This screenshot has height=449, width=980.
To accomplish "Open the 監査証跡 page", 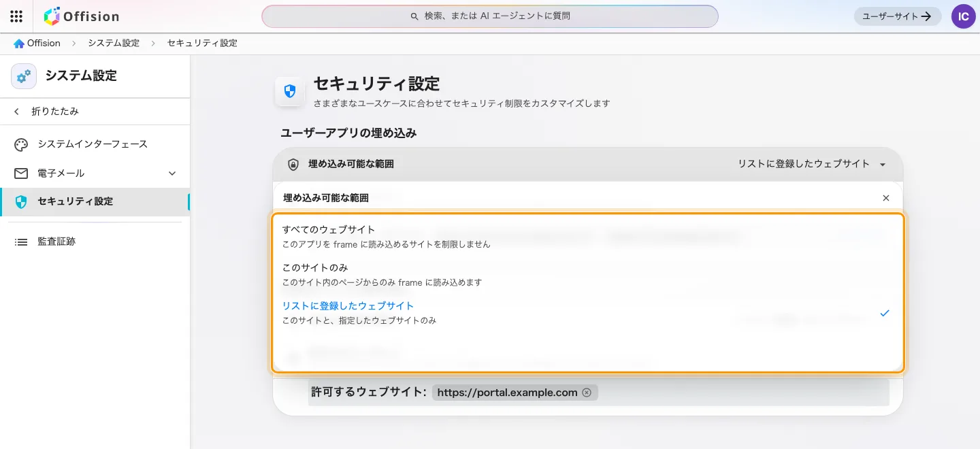I will 95,242.
